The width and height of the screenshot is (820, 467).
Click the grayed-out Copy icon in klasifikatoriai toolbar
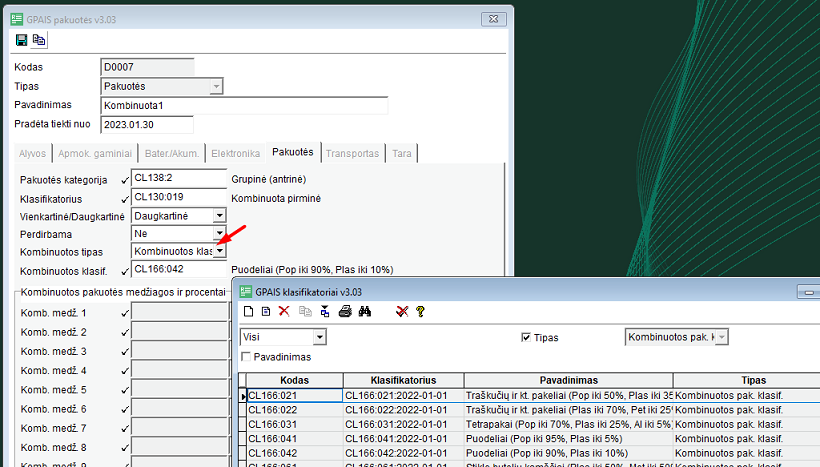[x=305, y=312]
